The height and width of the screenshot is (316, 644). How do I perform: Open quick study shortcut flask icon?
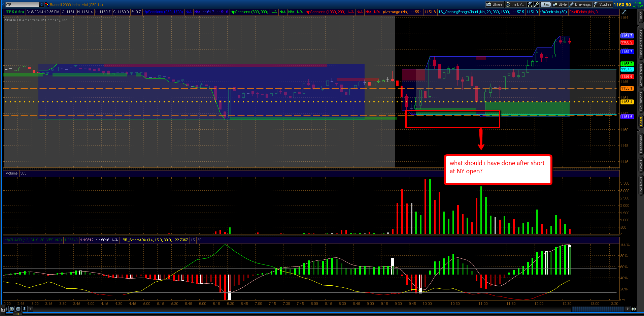point(530,4)
